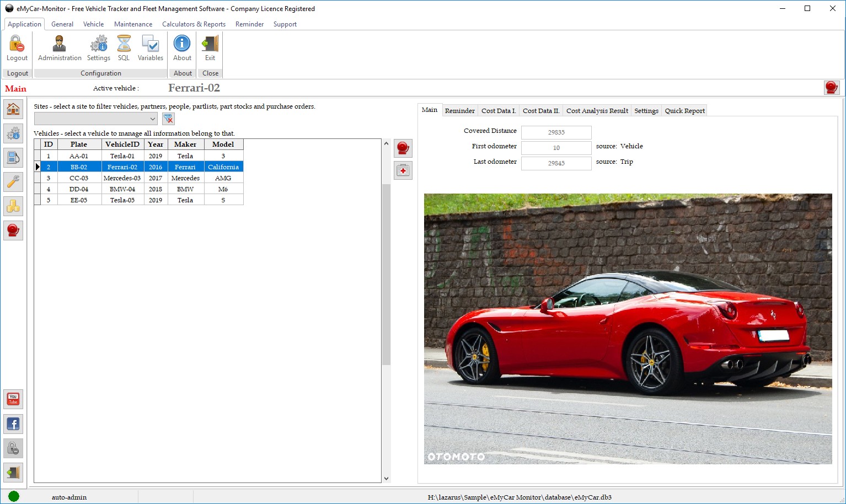Open the Administration panel
The width and height of the screenshot is (846, 504).
[58, 47]
